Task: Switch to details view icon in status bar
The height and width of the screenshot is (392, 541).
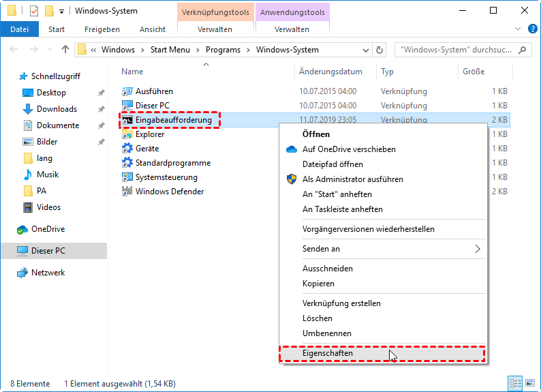Action: click(516, 383)
